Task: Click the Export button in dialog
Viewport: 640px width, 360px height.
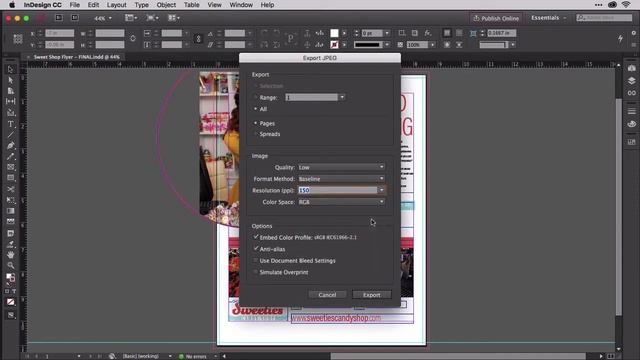Action: point(371,295)
